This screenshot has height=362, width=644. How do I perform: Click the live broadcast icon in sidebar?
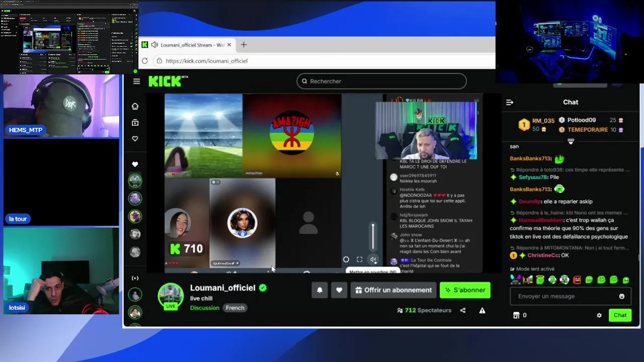coord(135,278)
